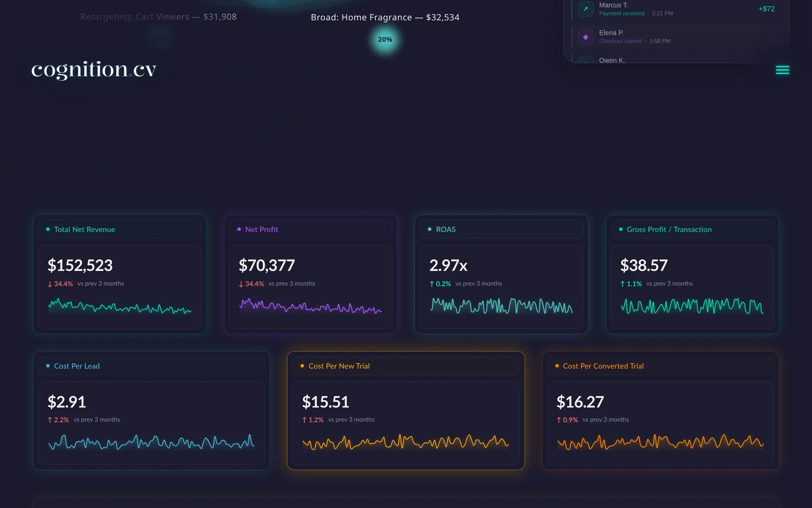
Task: Click the $2.91 value
Action: click(x=67, y=402)
